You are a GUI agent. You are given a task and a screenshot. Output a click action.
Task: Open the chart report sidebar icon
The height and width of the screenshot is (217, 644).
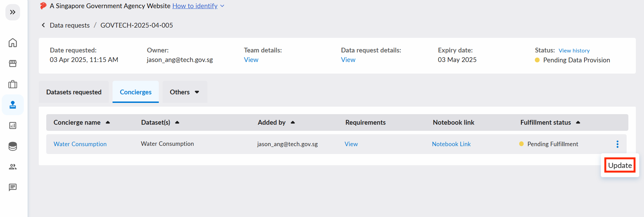pos(13,126)
